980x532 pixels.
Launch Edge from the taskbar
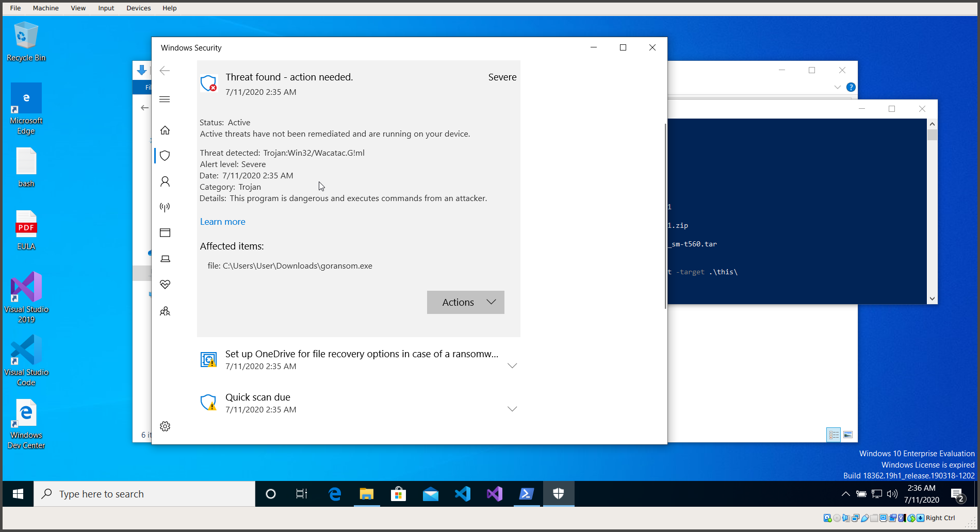pyautogui.click(x=335, y=494)
